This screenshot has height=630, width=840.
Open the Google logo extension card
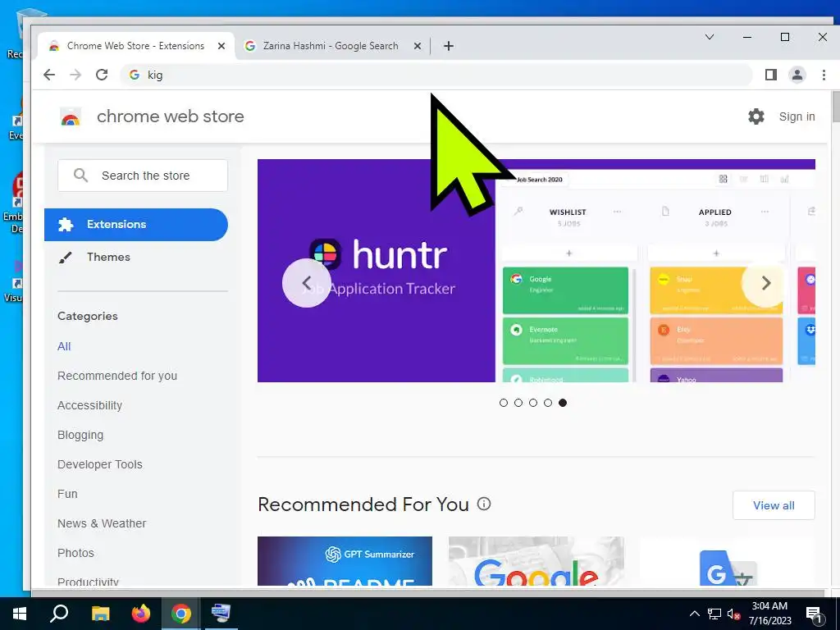[x=536, y=561]
